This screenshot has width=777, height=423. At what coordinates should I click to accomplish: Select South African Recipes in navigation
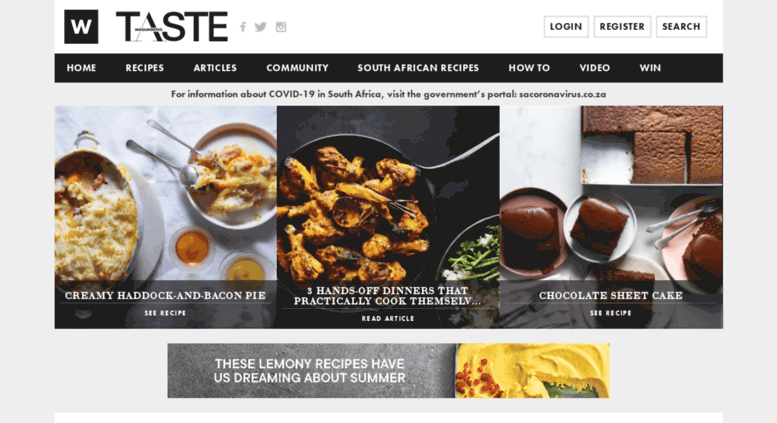[418, 68]
